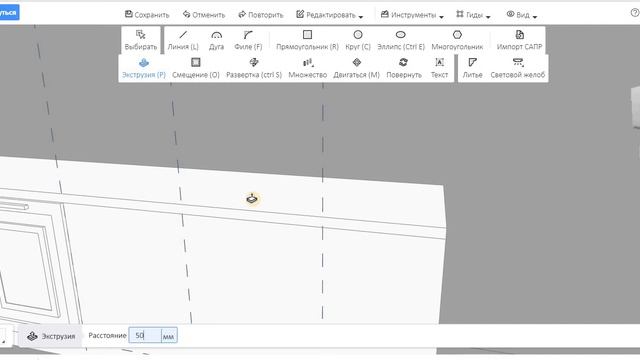Select the Двигаться (M) move tool
Image resolution: width=640 pixels, height=360 pixels.
point(356,68)
